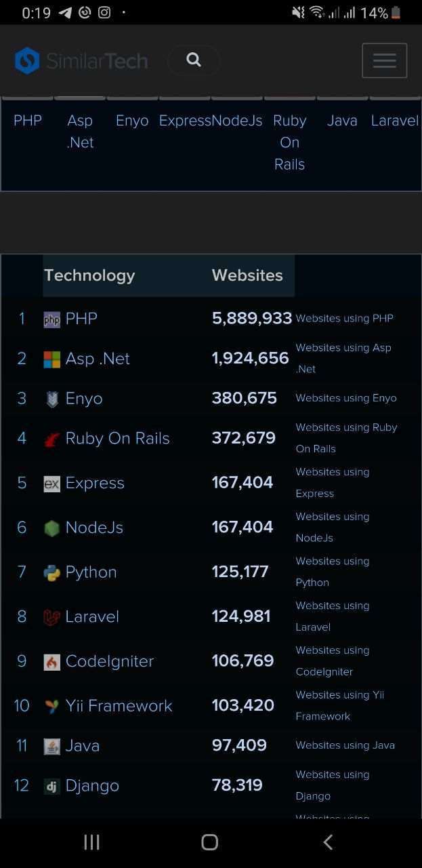This screenshot has width=422, height=868.
Task: Open the Ruby On Rails technology link in table
Action: point(117,439)
